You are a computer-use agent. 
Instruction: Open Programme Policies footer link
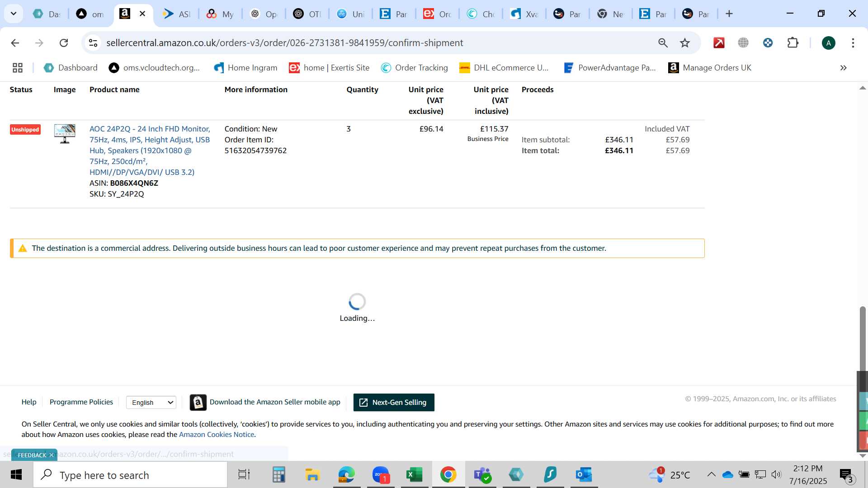click(81, 402)
